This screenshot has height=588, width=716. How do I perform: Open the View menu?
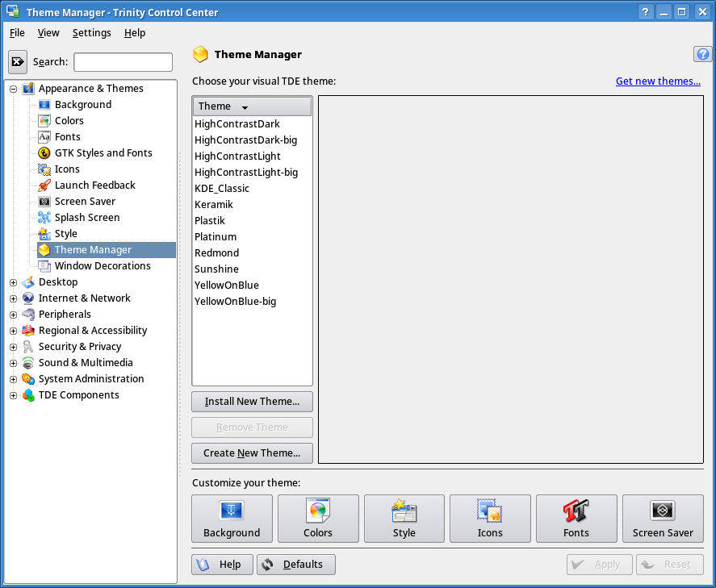click(x=48, y=33)
